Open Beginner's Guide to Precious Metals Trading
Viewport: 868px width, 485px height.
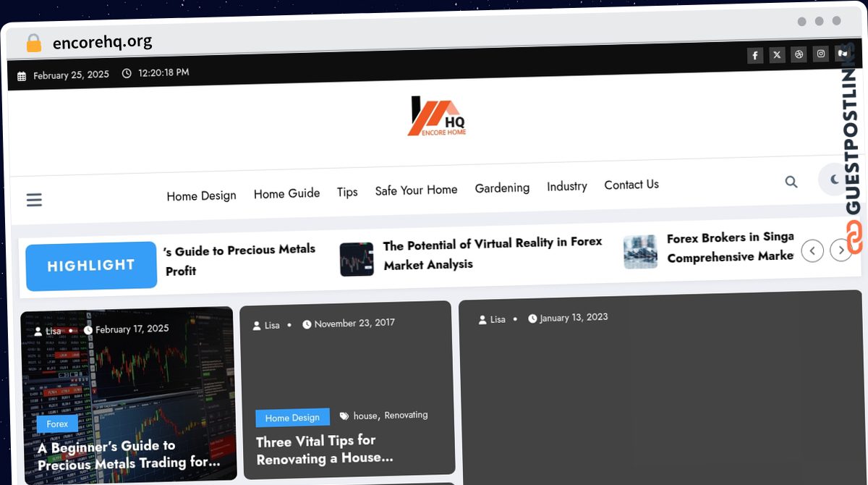click(x=129, y=454)
